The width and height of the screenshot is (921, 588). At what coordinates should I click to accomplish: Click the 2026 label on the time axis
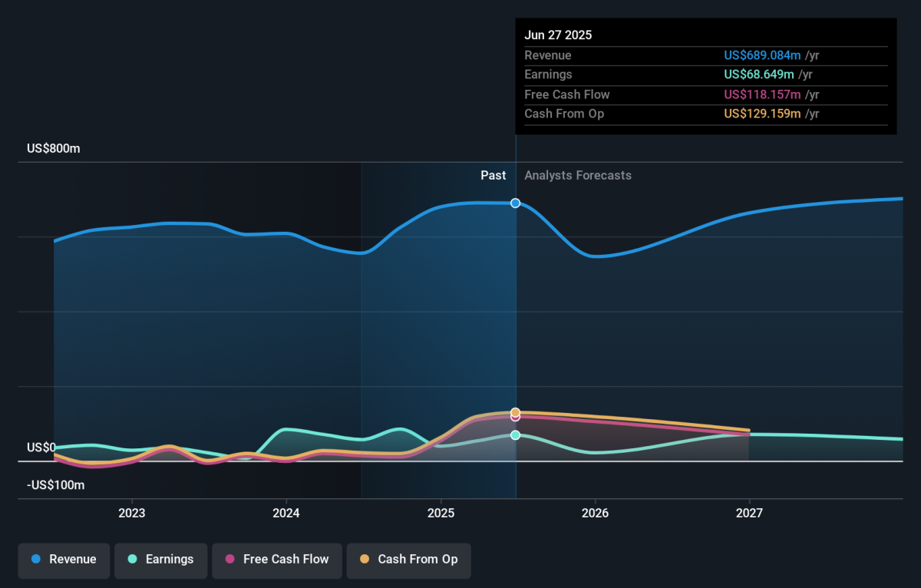coord(596,513)
